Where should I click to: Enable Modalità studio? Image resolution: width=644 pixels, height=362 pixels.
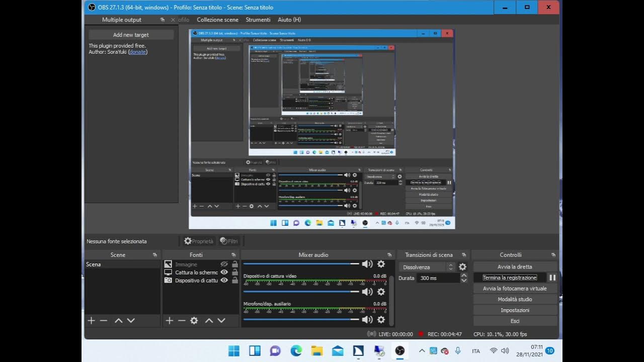515,299
